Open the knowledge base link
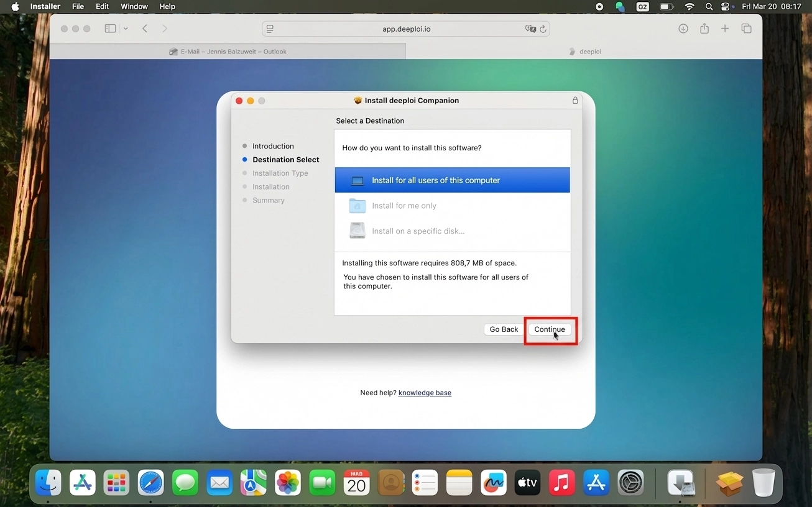Viewport: 812px width, 507px height. tap(425, 393)
